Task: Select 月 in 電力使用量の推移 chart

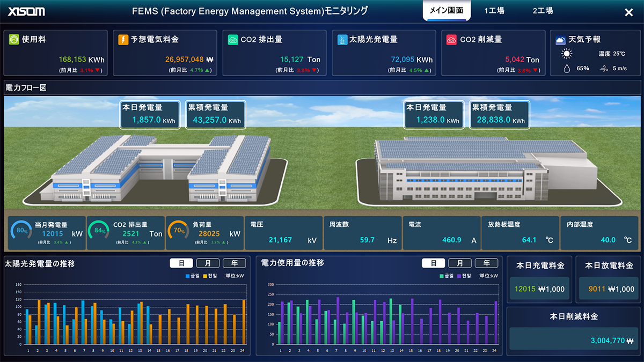Action: coord(459,263)
